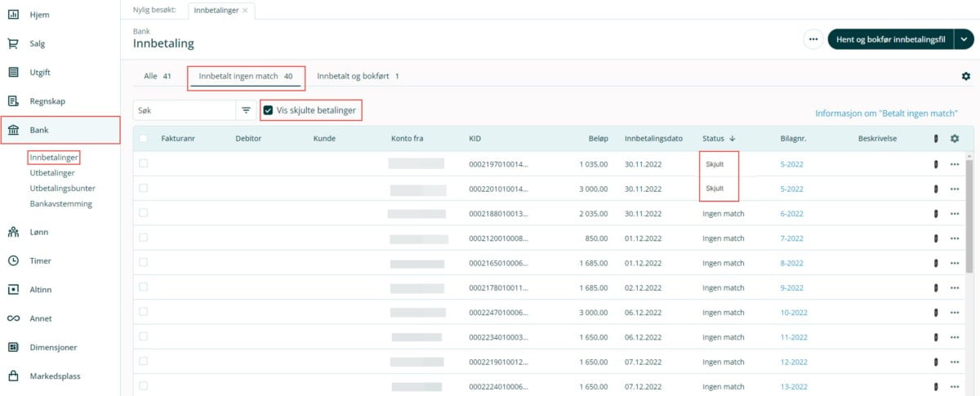Screen dimensions: 980x396
Task: Click the Salg shopping cart icon
Action: pos(13,44)
